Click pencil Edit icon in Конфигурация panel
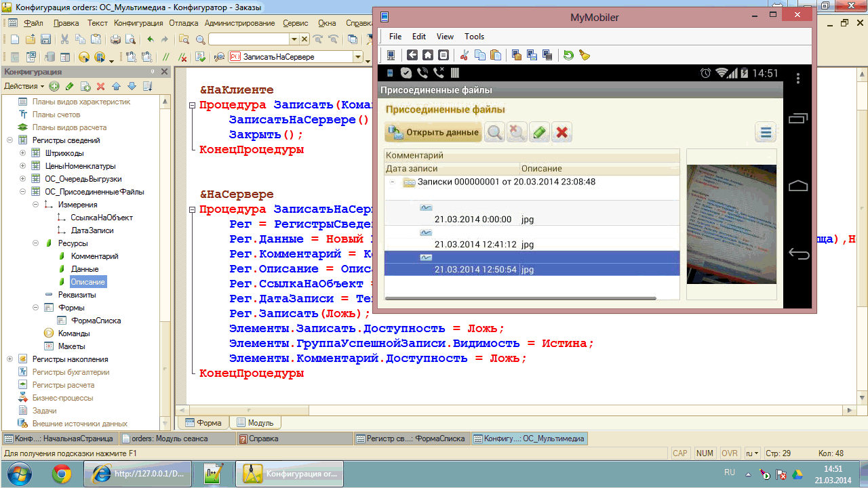The image size is (868, 488). [x=70, y=86]
